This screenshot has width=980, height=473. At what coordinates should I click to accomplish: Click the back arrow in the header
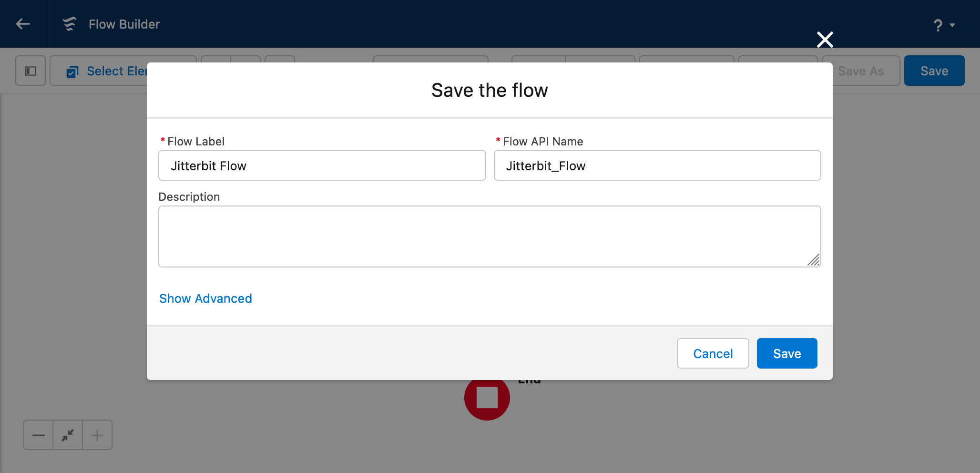(23, 24)
